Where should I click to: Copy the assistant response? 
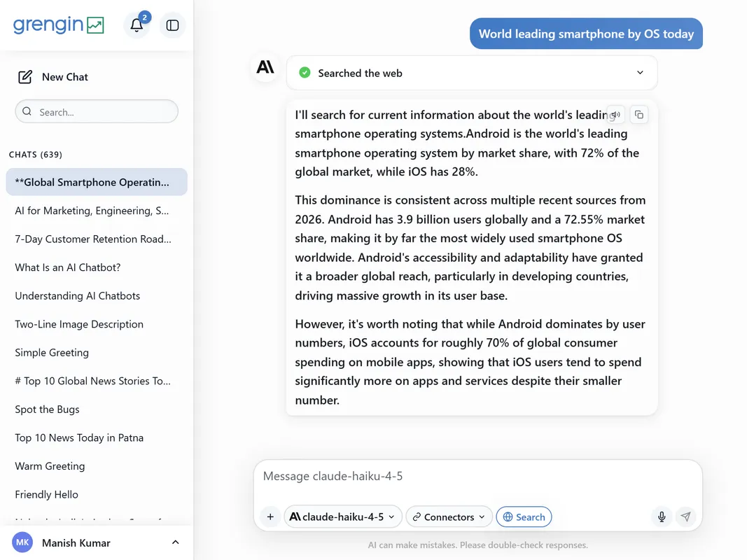click(x=639, y=115)
